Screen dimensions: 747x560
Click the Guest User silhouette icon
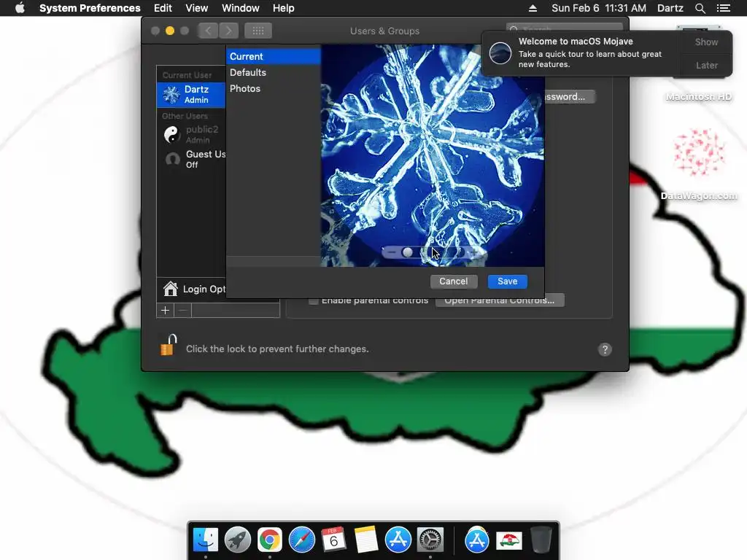(172, 159)
